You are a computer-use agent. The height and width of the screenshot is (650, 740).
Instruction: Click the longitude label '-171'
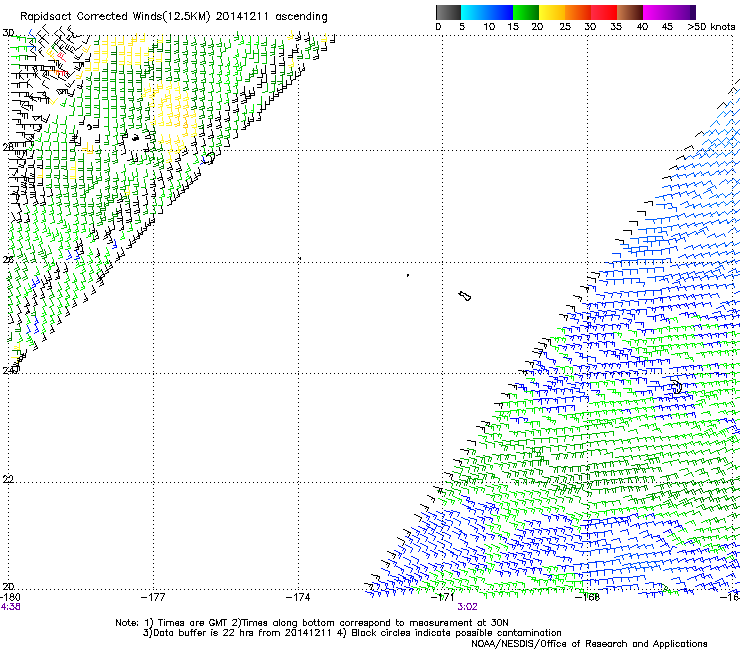tap(443, 597)
